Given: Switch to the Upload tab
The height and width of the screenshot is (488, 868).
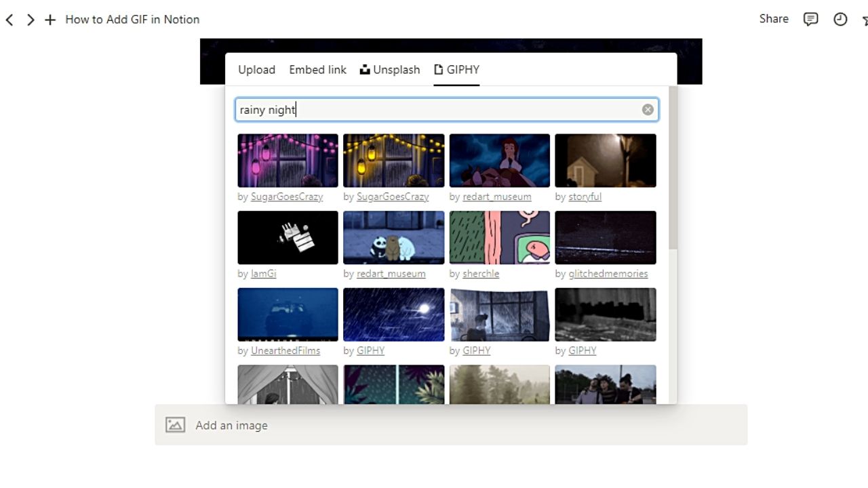Looking at the screenshot, I should coord(256,70).
